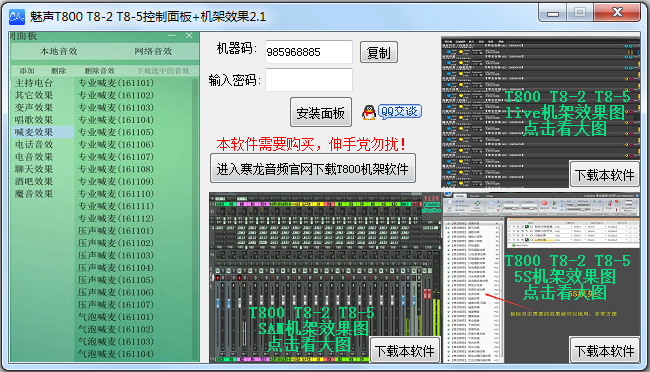Select effect 专业喊麦(161101)
Screen dimensions: 650x372
pyautogui.click(x=116, y=83)
